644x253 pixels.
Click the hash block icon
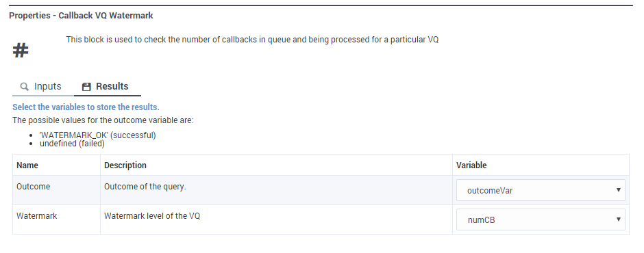pos(21,51)
